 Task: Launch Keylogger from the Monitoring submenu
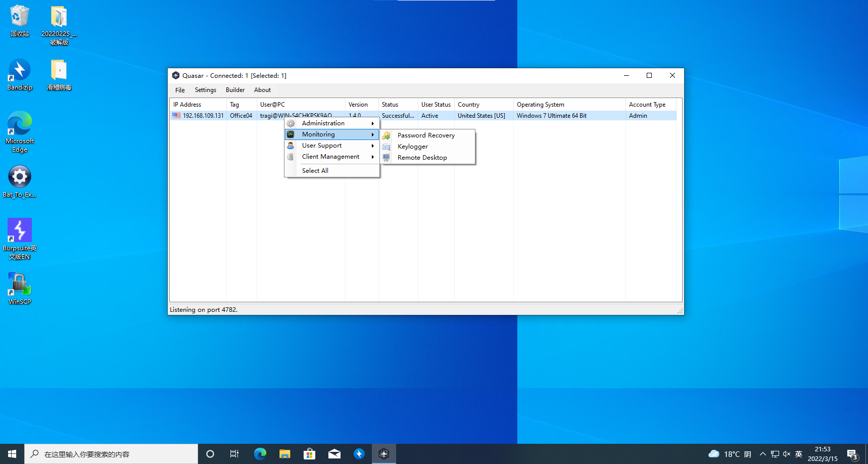point(412,147)
